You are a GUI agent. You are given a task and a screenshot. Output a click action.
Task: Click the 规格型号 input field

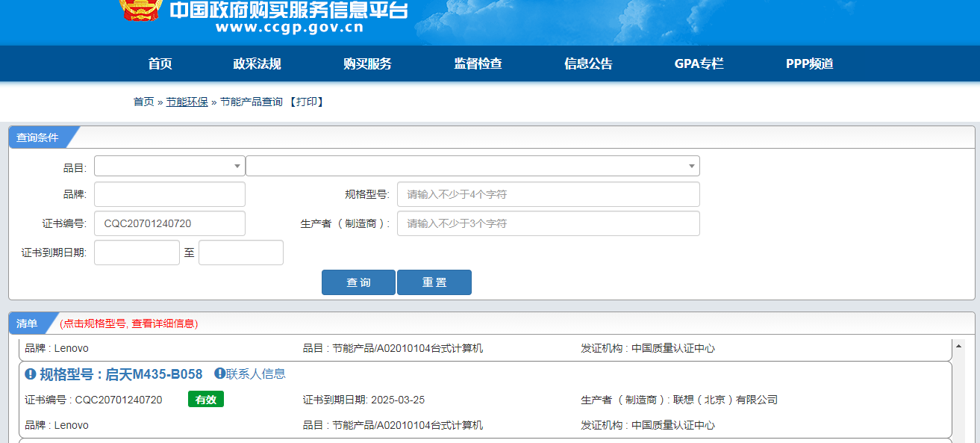549,194
